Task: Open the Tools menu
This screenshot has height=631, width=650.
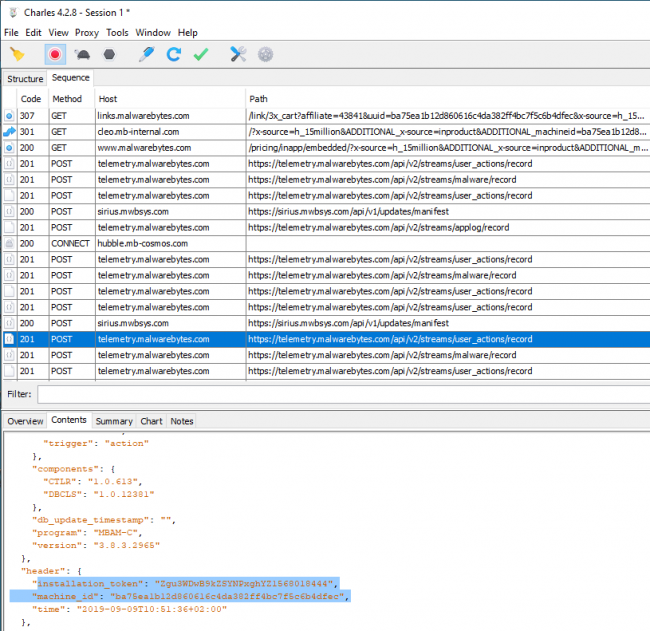Action: click(117, 33)
